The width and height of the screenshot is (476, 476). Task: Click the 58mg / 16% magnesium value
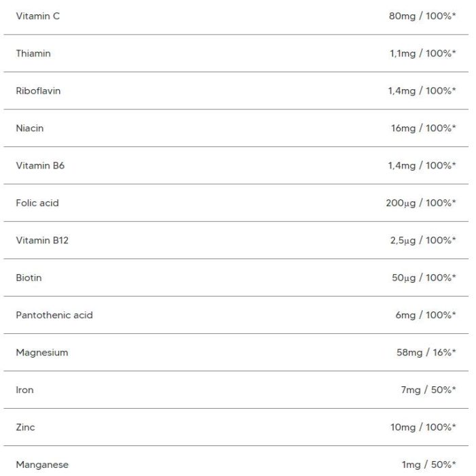pyautogui.click(x=426, y=352)
